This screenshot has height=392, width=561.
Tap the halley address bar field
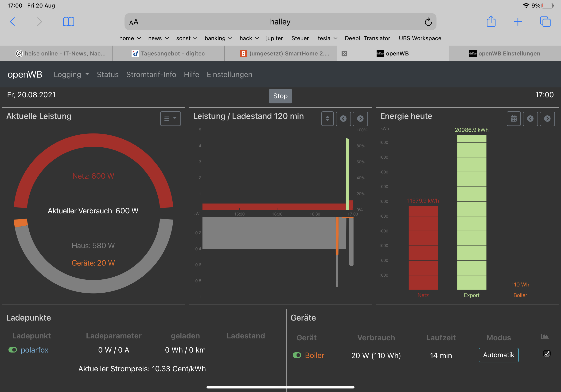pos(280,22)
